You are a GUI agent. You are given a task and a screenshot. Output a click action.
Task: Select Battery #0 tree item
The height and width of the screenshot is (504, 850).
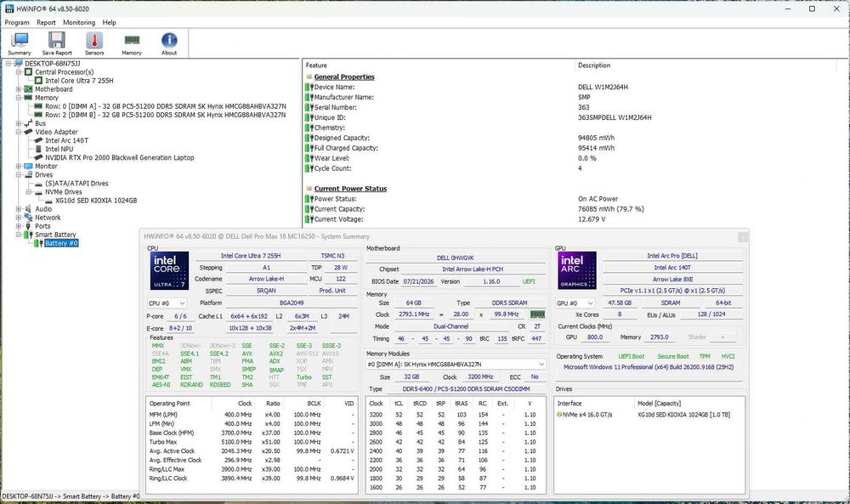pyautogui.click(x=61, y=243)
